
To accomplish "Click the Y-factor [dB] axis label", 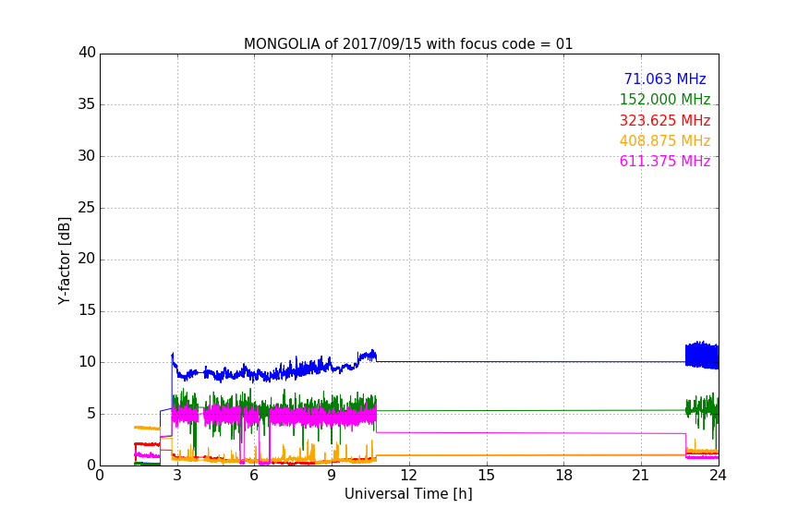I will (x=64, y=260).
